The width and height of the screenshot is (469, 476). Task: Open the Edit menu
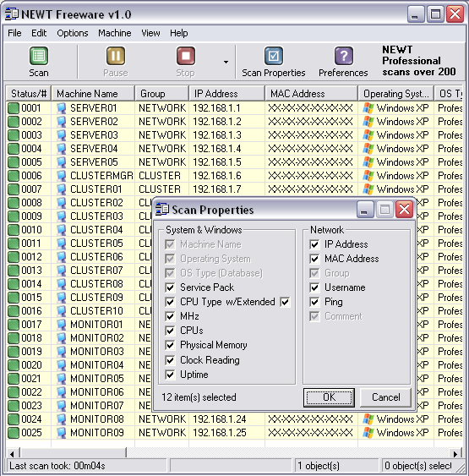39,33
